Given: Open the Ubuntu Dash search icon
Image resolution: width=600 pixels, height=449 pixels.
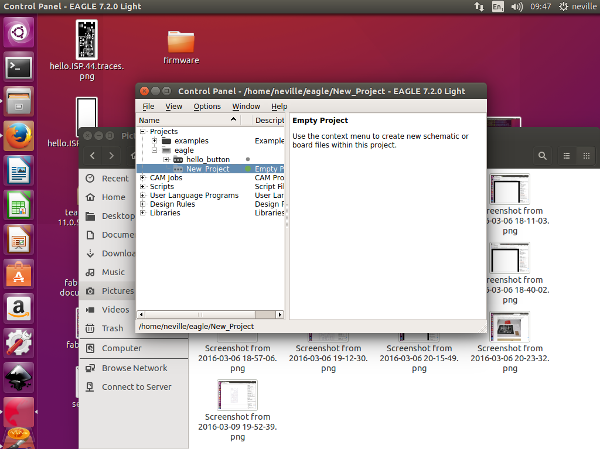Looking at the screenshot, I should (x=18, y=32).
